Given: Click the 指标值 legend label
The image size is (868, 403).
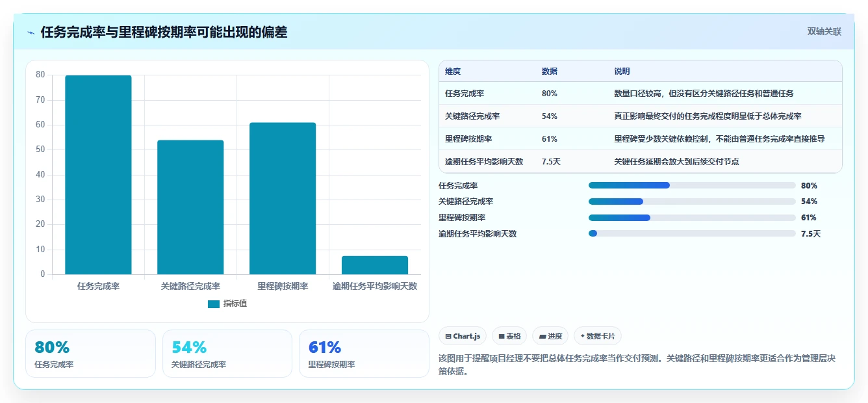Looking at the screenshot, I should coord(235,304).
